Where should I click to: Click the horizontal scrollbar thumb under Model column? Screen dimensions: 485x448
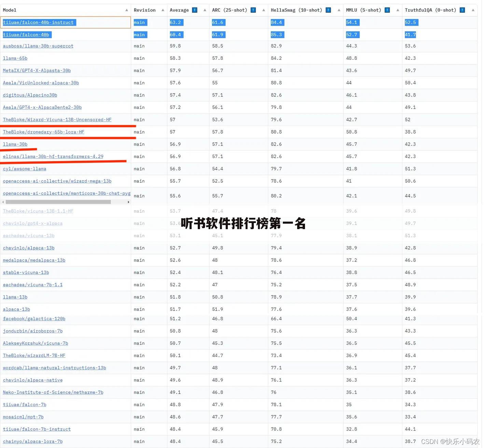coord(58,202)
